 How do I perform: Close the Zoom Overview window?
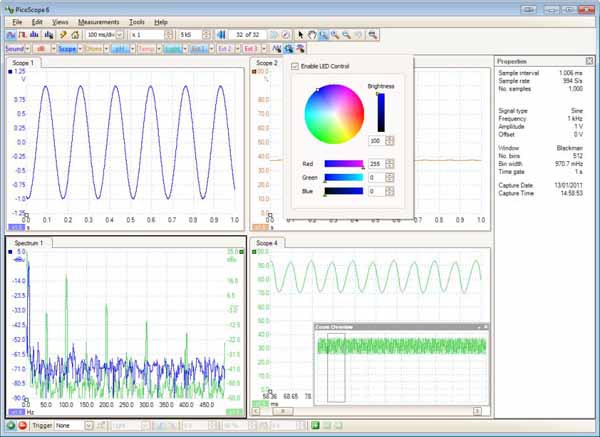(486, 327)
